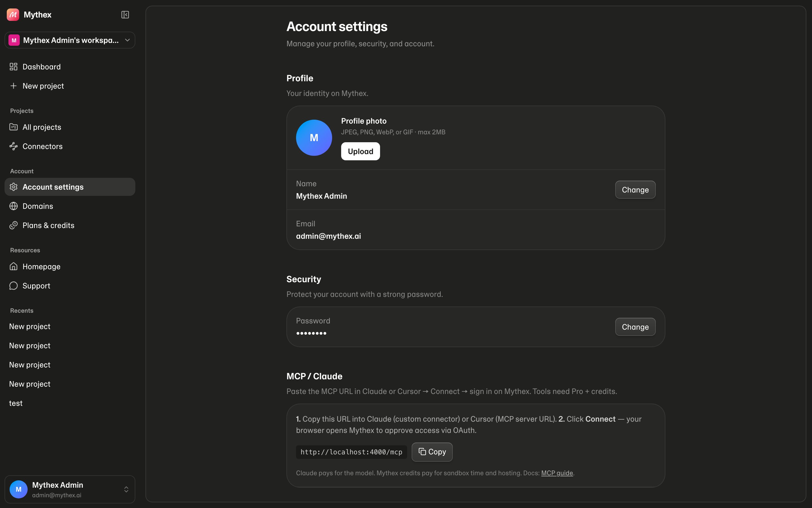Click the Homepage house icon
Screen dimensions: 812x508
click(x=14, y=266)
